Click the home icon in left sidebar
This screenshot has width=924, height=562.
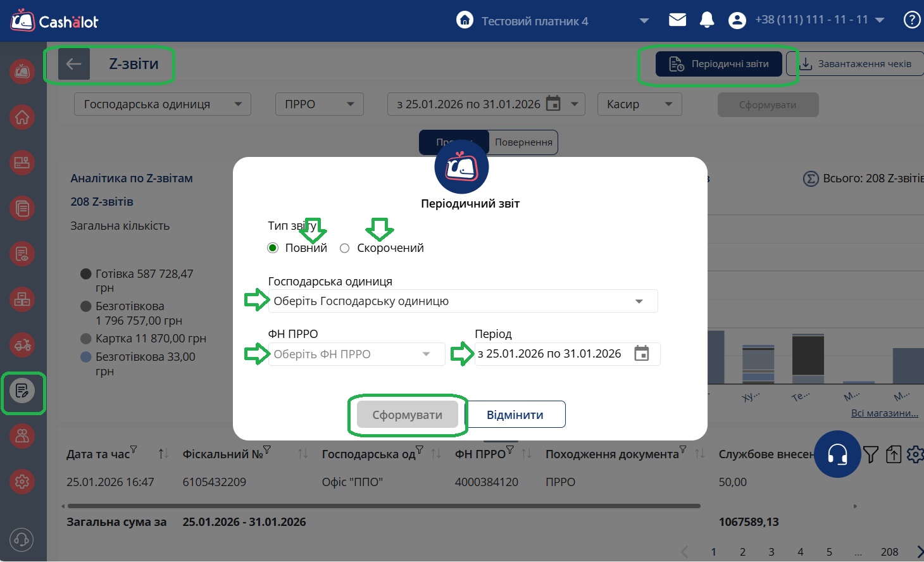click(x=22, y=117)
